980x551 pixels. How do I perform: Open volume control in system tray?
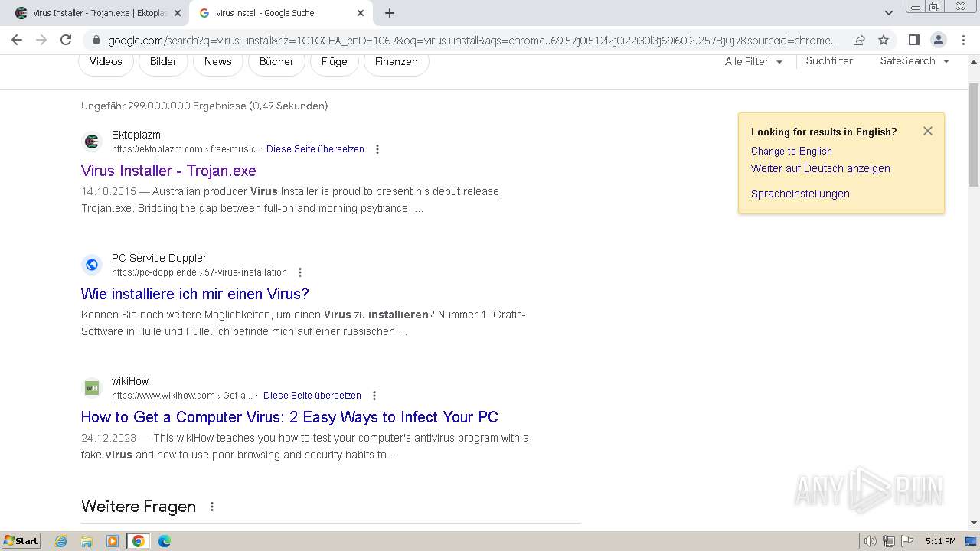871,541
